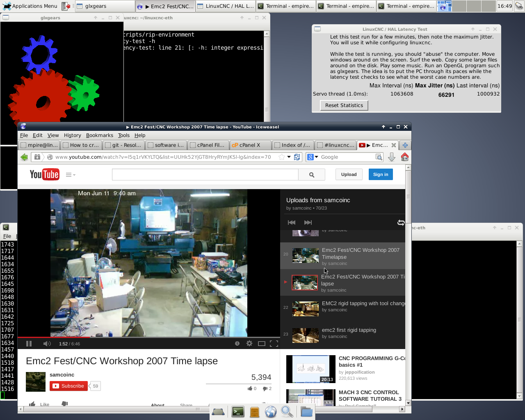Open the YouTube logo home link
525x420 pixels.
[x=44, y=175]
